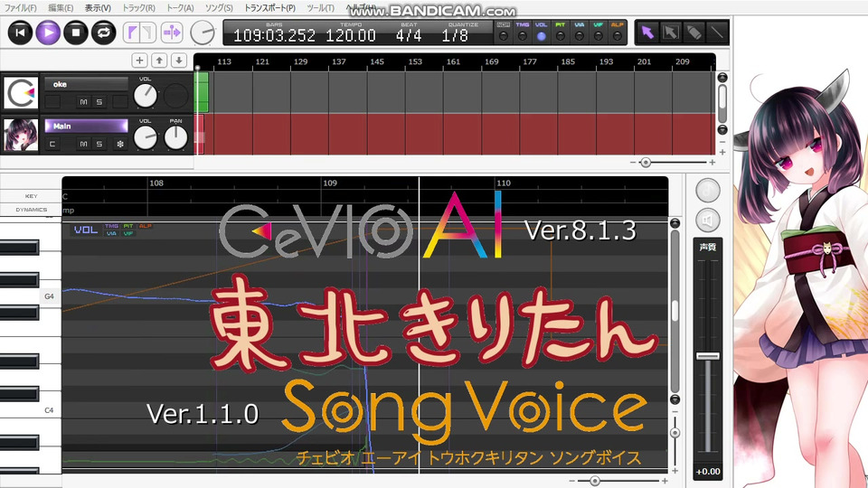Click the G4 piano key
Screen dimensions: 868x488
tap(31, 296)
